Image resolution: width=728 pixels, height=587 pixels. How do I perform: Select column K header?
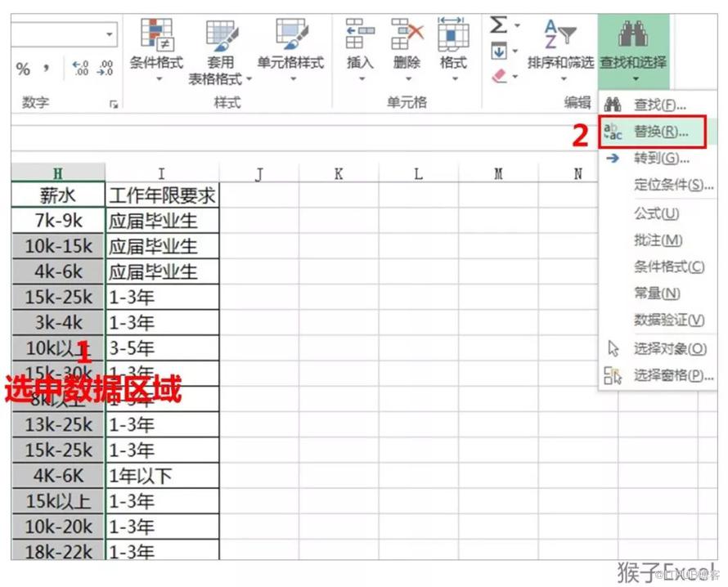click(x=339, y=173)
